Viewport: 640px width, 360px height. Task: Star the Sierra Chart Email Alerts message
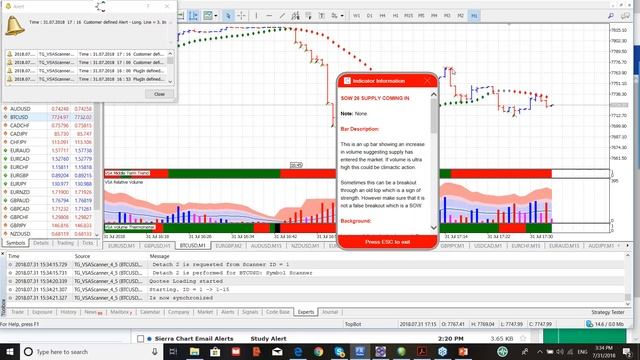pyautogui.click(x=523, y=338)
